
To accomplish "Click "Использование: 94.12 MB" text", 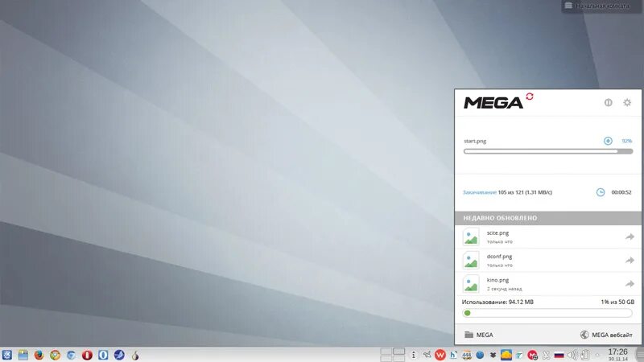I will (x=497, y=302).
